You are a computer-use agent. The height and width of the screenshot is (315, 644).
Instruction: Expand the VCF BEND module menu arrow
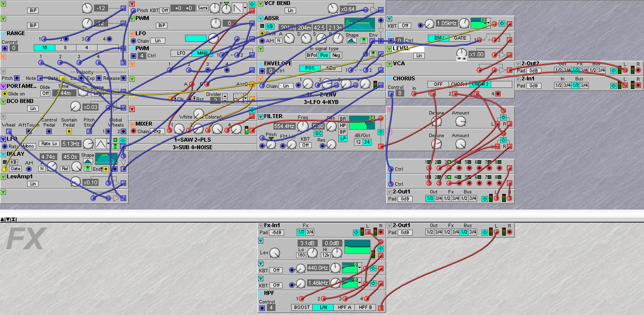[x=260, y=4]
